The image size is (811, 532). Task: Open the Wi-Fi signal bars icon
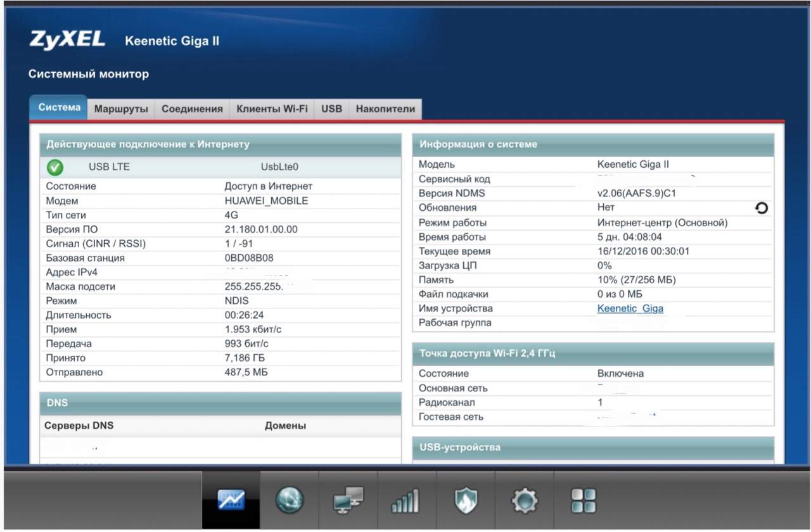pyautogui.click(x=406, y=501)
